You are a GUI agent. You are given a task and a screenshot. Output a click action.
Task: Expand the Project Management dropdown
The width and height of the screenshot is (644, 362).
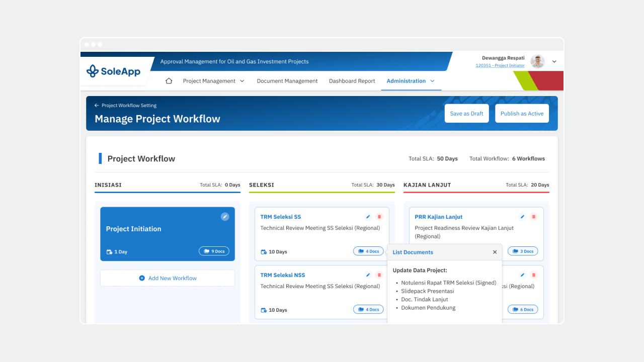[213, 80]
